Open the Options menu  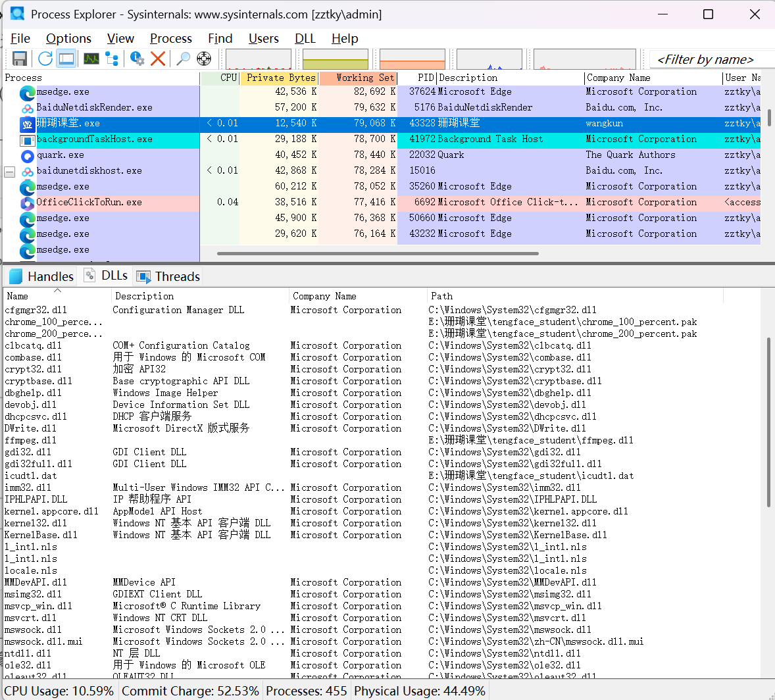click(68, 39)
